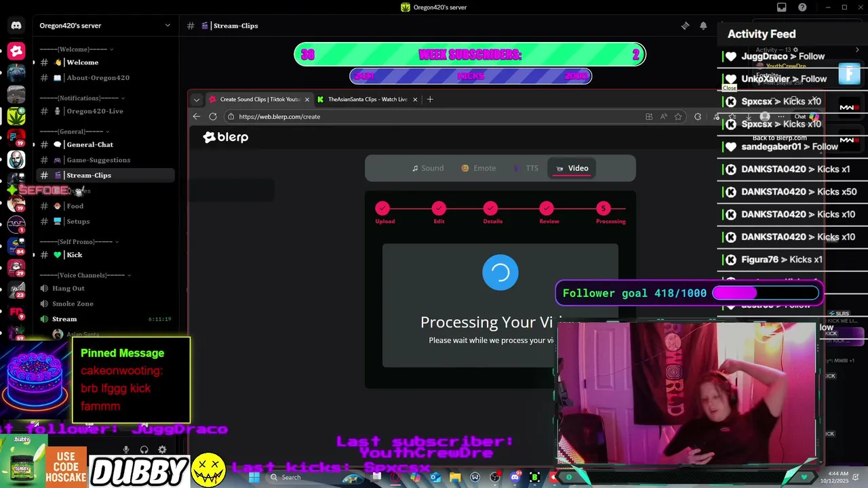
Task: Open Discord direct messages home icon
Action: (16, 26)
